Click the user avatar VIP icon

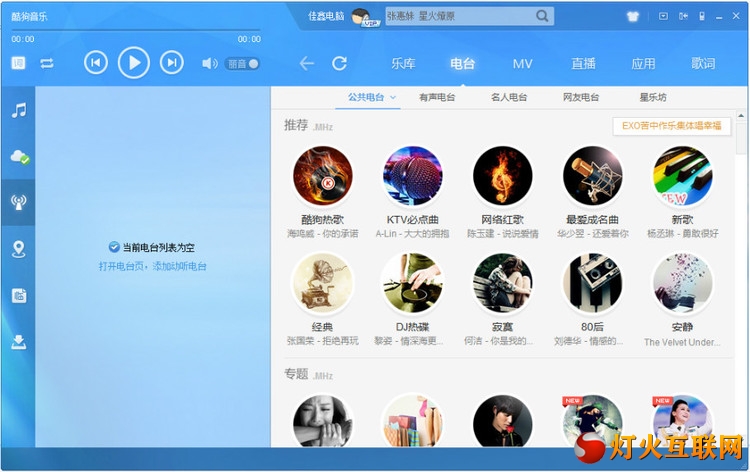click(x=364, y=17)
